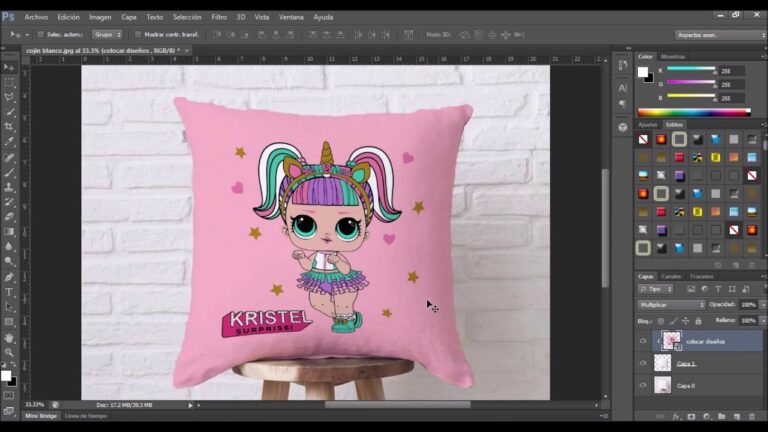Click the layer style fx icon
The width and height of the screenshot is (768, 432).
coord(676,417)
